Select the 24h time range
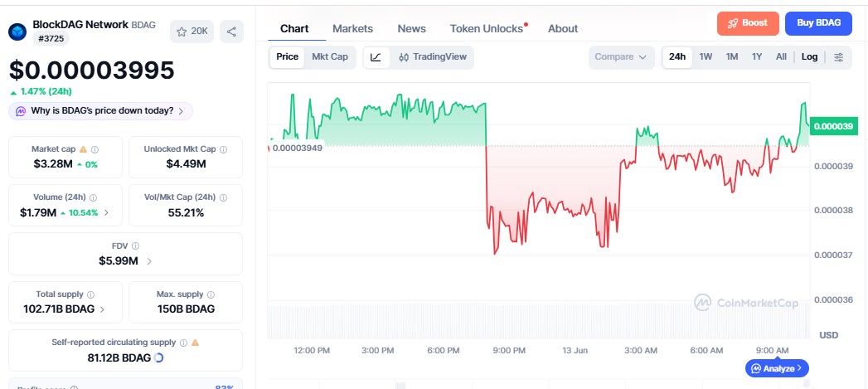This screenshot has width=868, height=389. tap(677, 57)
